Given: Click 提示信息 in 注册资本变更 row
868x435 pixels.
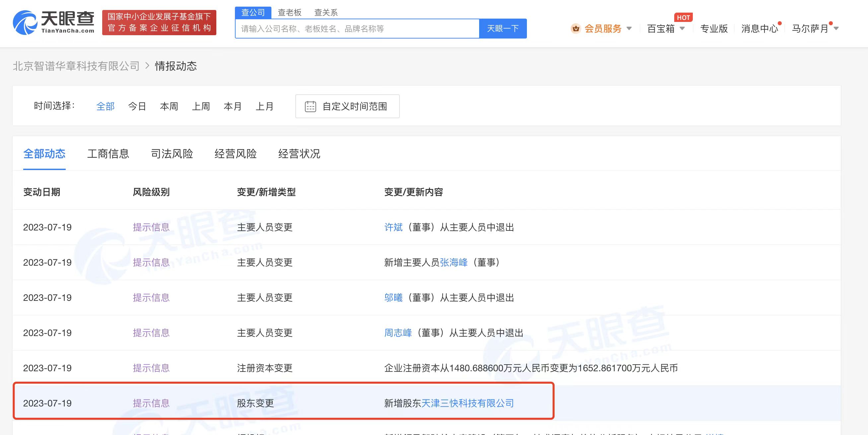Looking at the screenshot, I should click(x=151, y=368).
